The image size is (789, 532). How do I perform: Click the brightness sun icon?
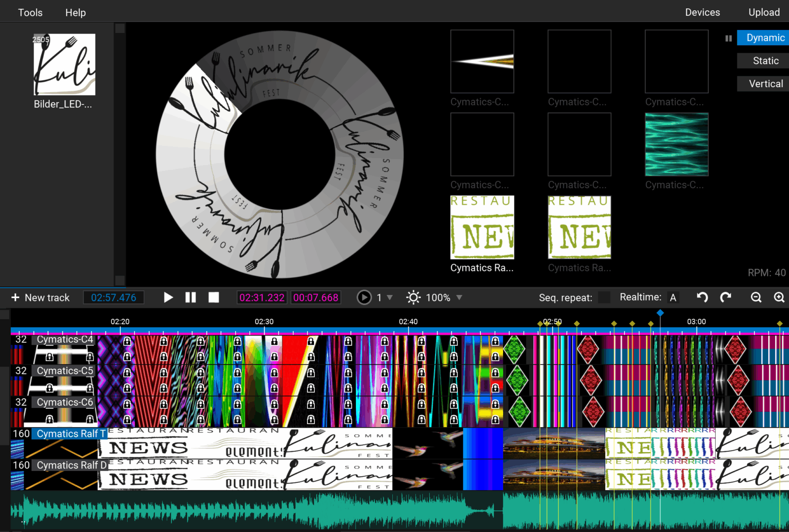413,298
